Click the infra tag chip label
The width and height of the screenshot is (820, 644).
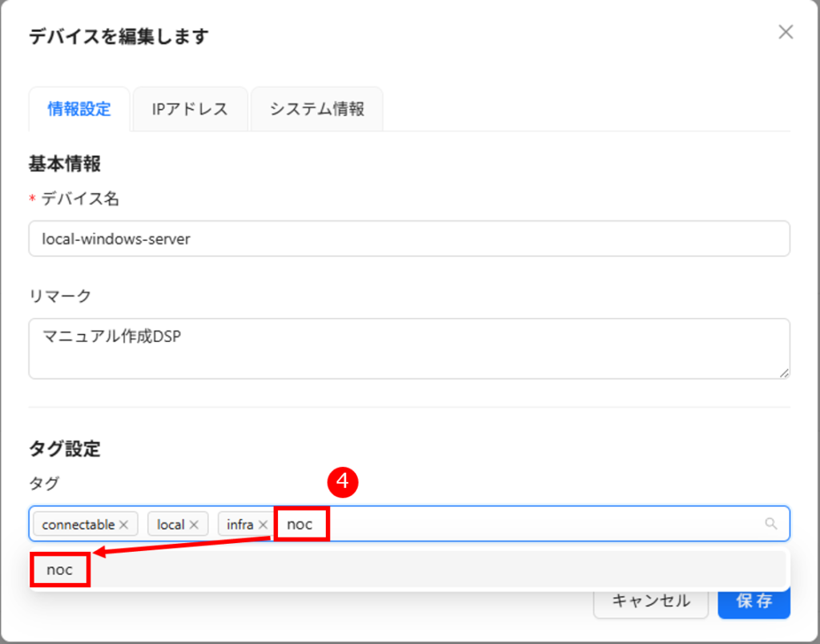pyautogui.click(x=239, y=525)
